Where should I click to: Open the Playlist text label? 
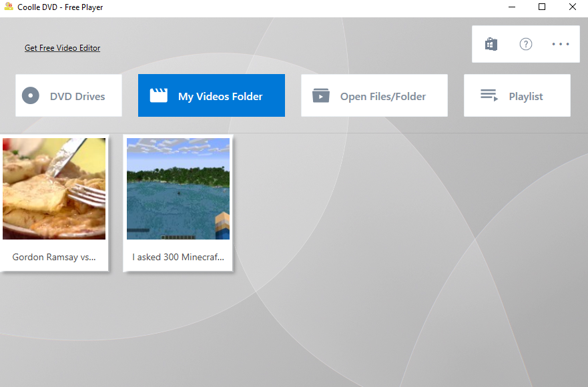526,96
